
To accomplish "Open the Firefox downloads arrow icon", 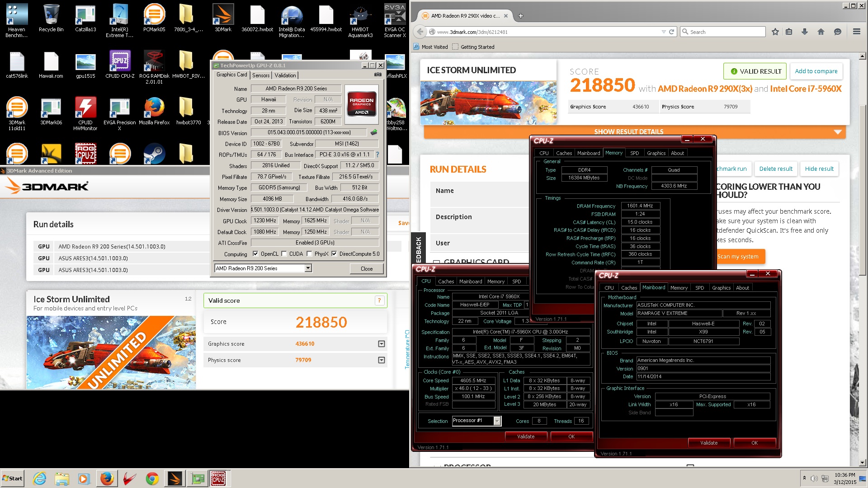I will pyautogui.click(x=805, y=32).
